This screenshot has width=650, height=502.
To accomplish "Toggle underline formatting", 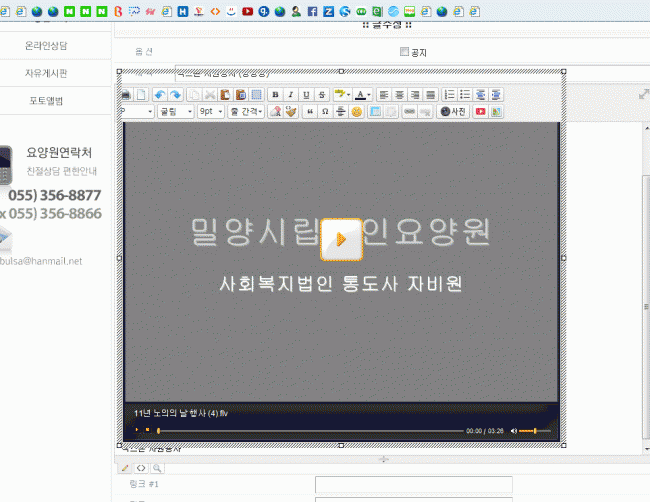I will coord(306,95).
